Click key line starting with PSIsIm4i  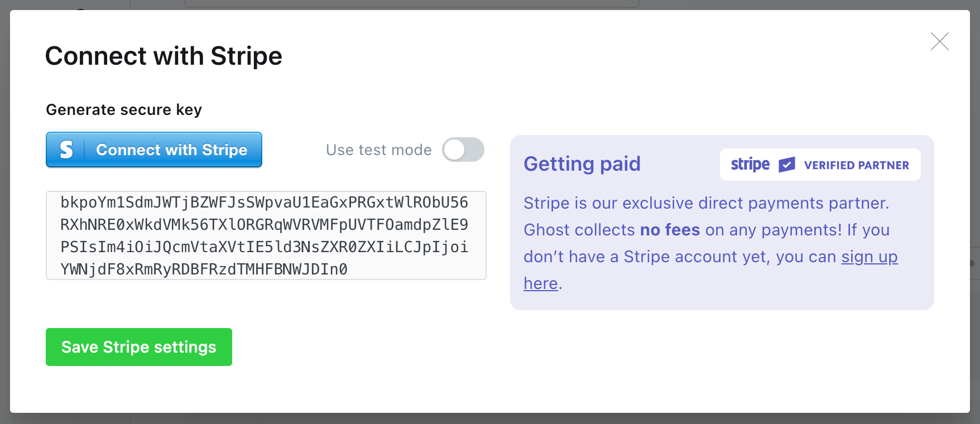click(265, 247)
